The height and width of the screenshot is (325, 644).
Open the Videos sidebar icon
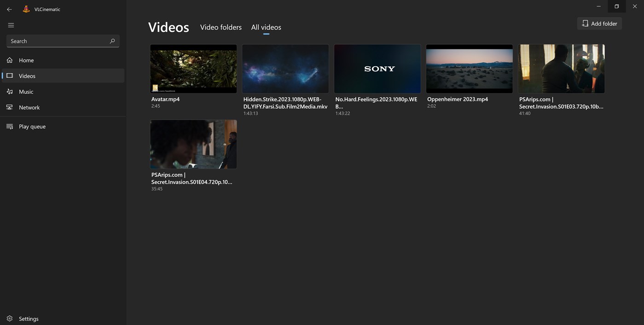pos(10,76)
